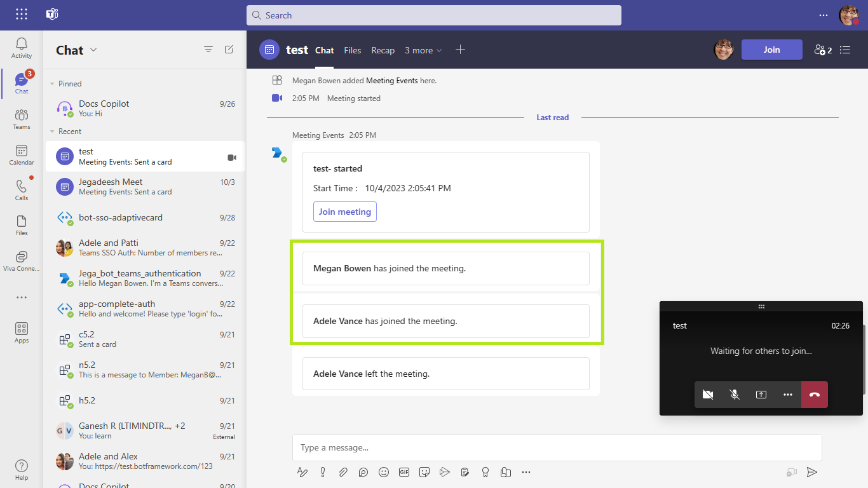Open the bot-sso-adaptivecard chat
The width and height of the screenshot is (868, 488).
145,217
